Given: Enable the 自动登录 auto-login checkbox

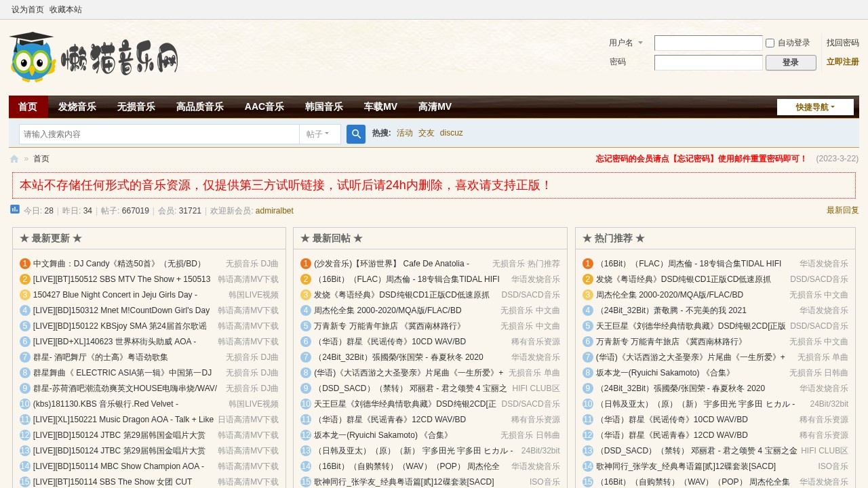Looking at the screenshot, I should tap(770, 43).
